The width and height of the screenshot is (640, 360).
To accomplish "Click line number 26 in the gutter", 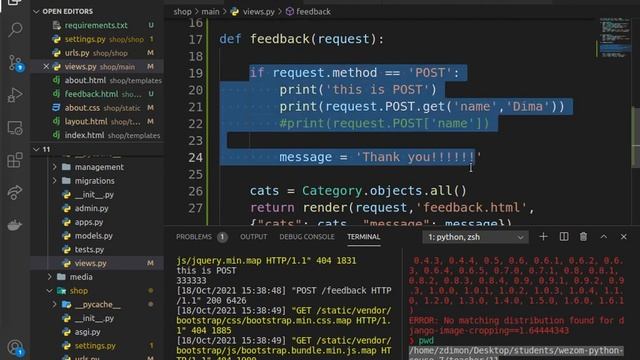I will pos(196,191).
